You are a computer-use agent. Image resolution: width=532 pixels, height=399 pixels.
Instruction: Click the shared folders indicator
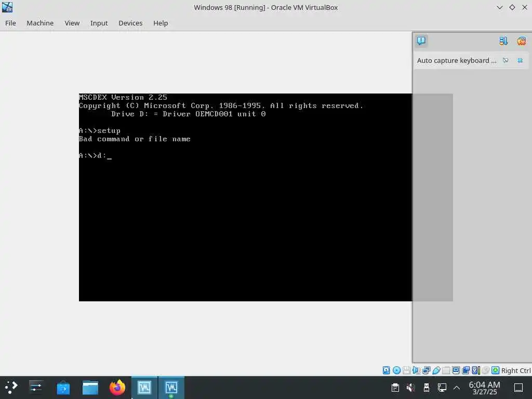(x=446, y=370)
